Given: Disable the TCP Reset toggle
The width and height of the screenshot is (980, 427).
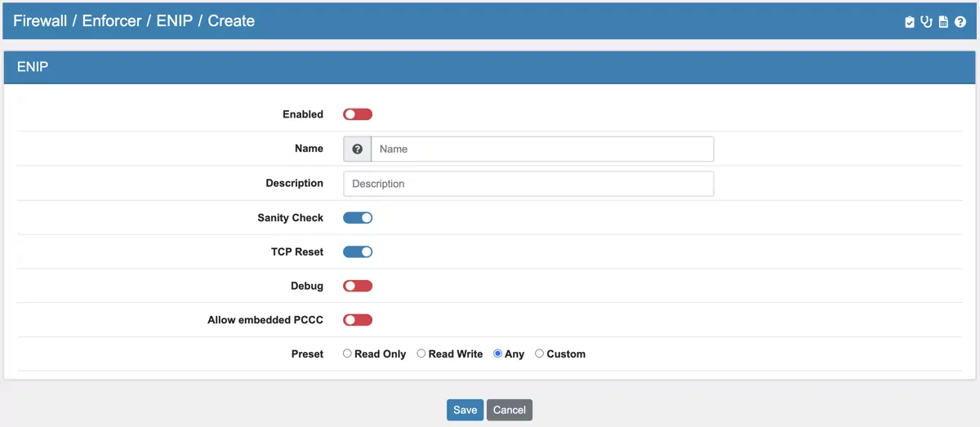Looking at the screenshot, I should (x=358, y=252).
